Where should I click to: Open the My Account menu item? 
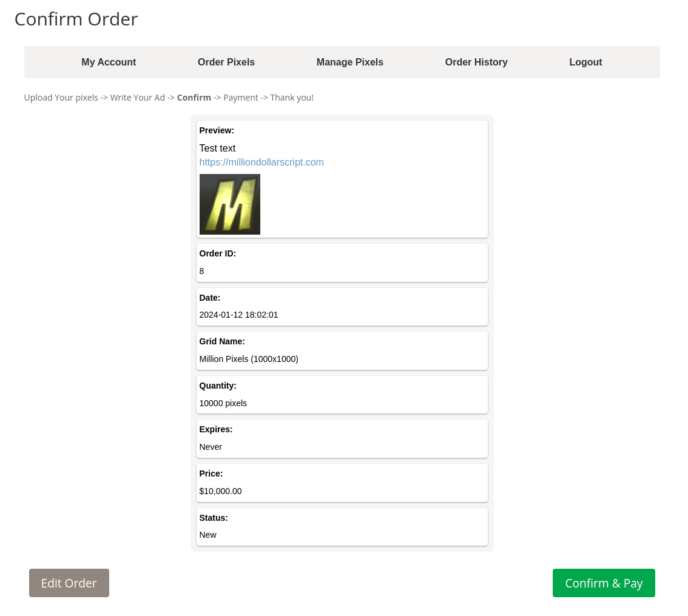(x=109, y=62)
